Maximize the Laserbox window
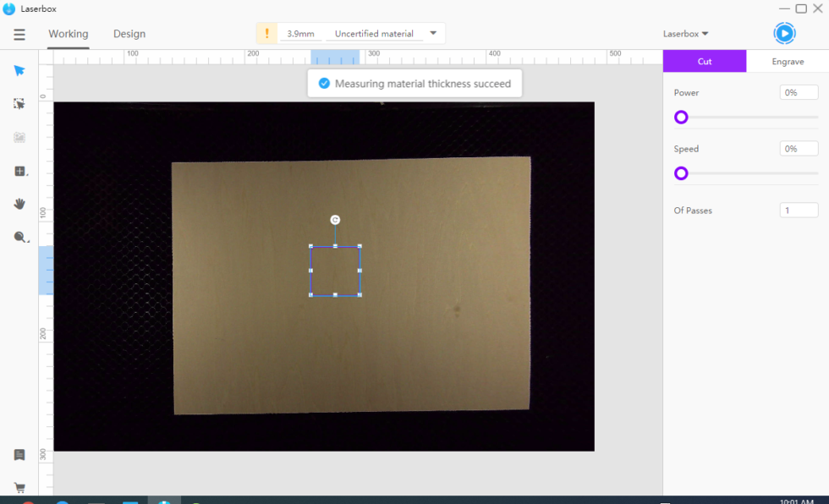Image resolution: width=829 pixels, height=504 pixels. pyautogui.click(x=802, y=8)
